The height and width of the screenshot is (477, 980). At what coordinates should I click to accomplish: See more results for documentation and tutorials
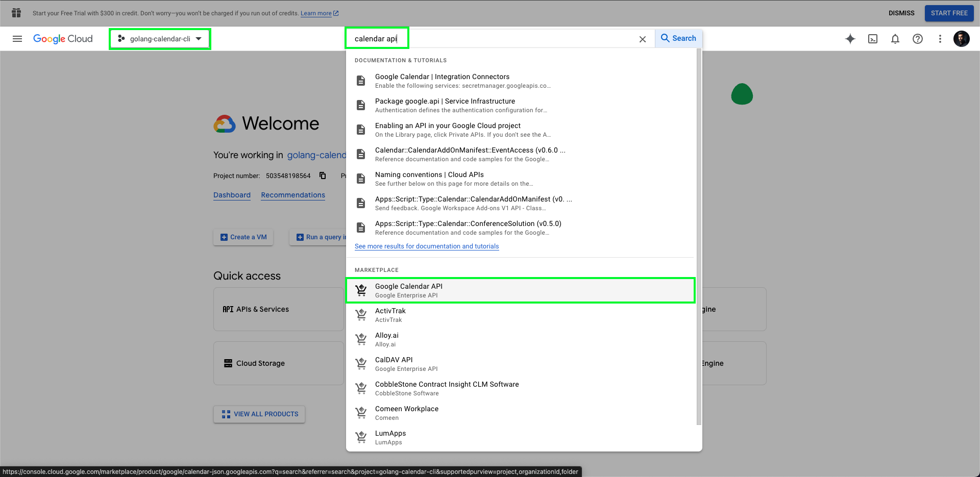point(427,246)
